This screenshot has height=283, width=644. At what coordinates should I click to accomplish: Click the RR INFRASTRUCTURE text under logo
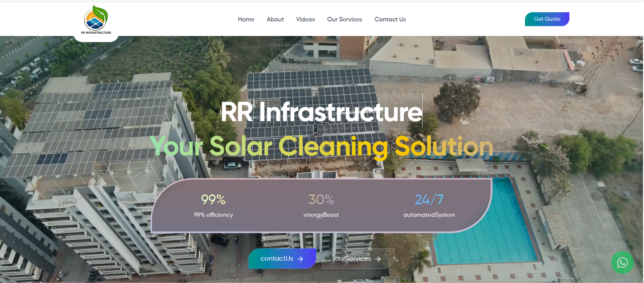[x=96, y=33]
